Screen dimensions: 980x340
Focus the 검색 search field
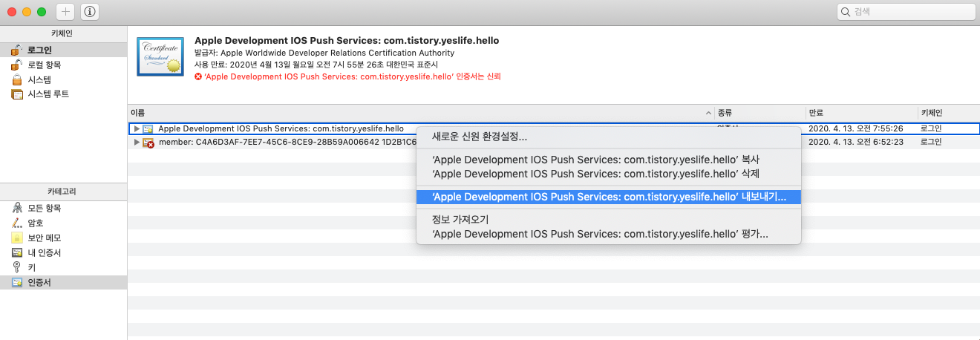point(906,12)
